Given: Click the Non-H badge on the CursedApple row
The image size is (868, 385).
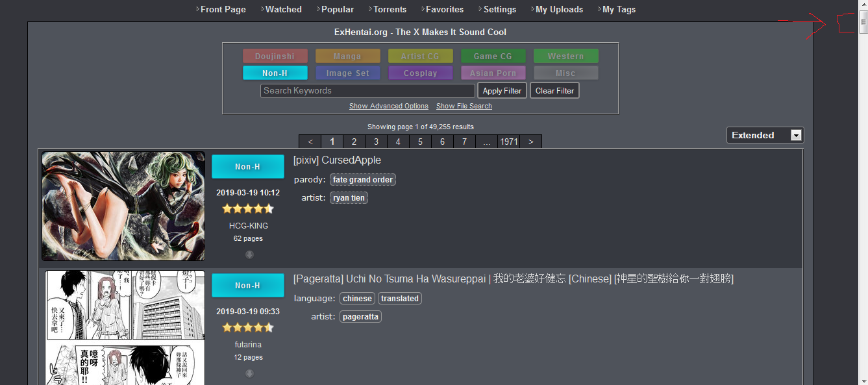Looking at the screenshot, I should coord(248,167).
